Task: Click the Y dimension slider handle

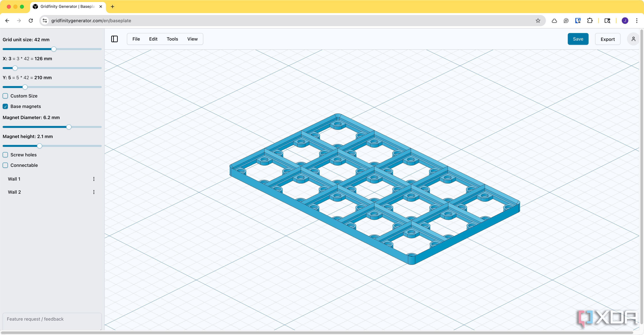Action: pos(25,87)
